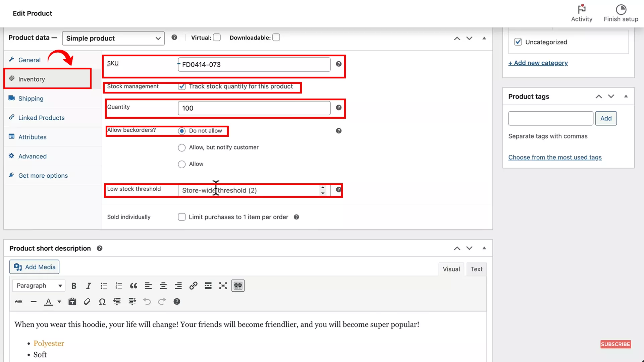
Task: Open the Paragraph style dropdown
Action: [39, 286]
